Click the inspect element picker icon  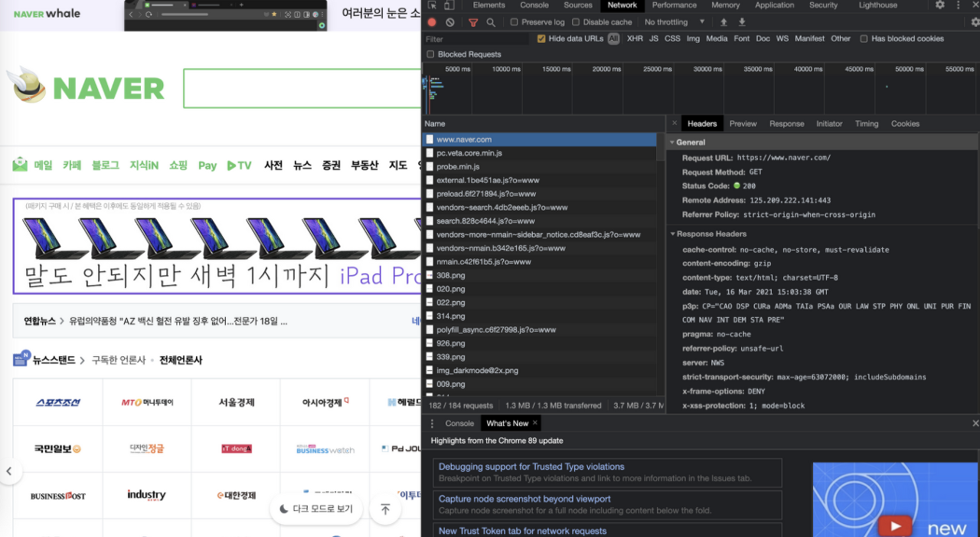click(x=433, y=5)
